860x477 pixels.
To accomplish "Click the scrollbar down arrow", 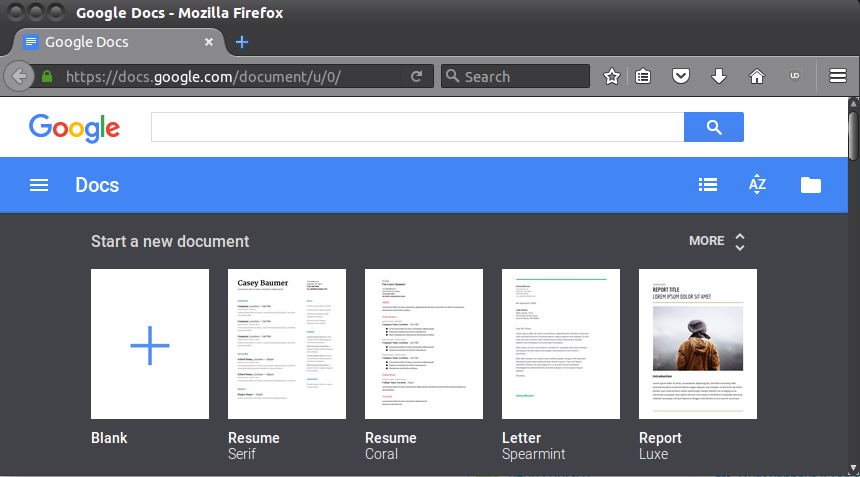I will [x=853, y=469].
